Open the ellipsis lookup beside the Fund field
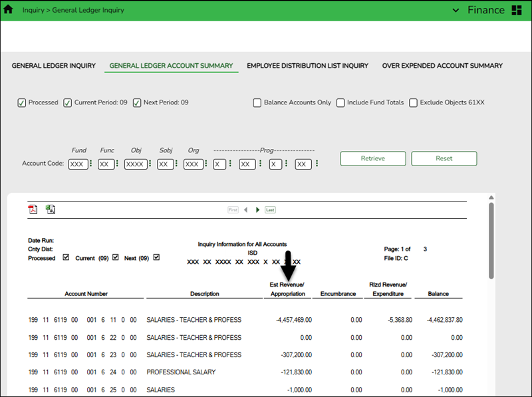The image size is (532, 397). 90,164
